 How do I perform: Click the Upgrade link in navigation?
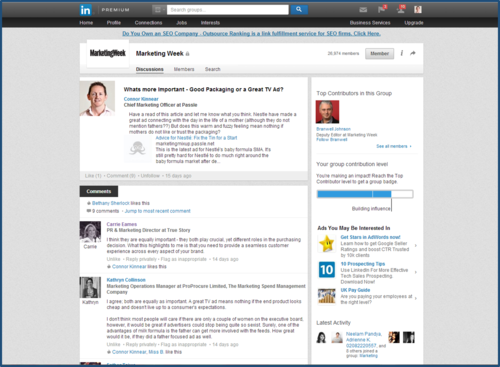(414, 23)
